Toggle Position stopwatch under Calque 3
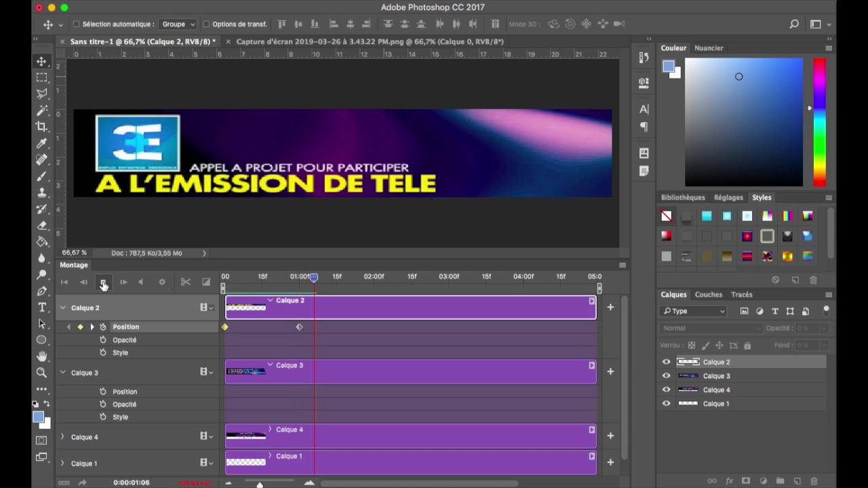The width and height of the screenshot is (868, 488). 103,391
